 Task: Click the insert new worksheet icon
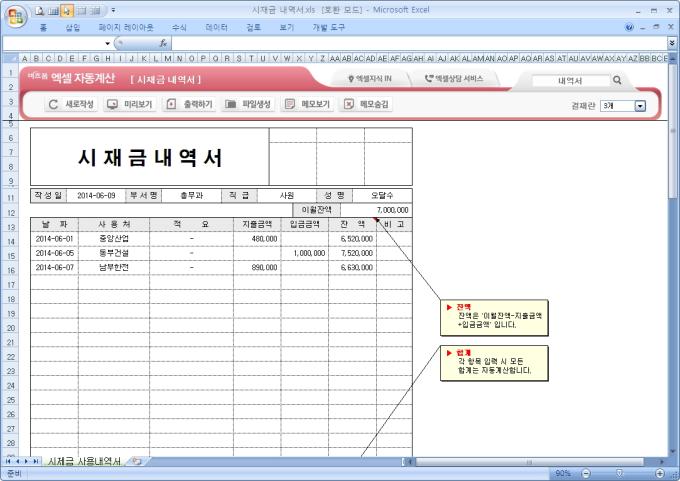[137, 461]
